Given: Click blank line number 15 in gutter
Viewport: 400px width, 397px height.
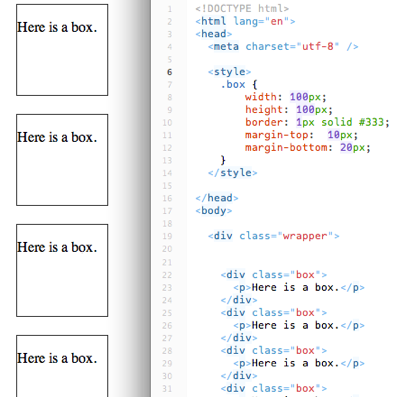Looking at the screenshot, I should [167, 186].
